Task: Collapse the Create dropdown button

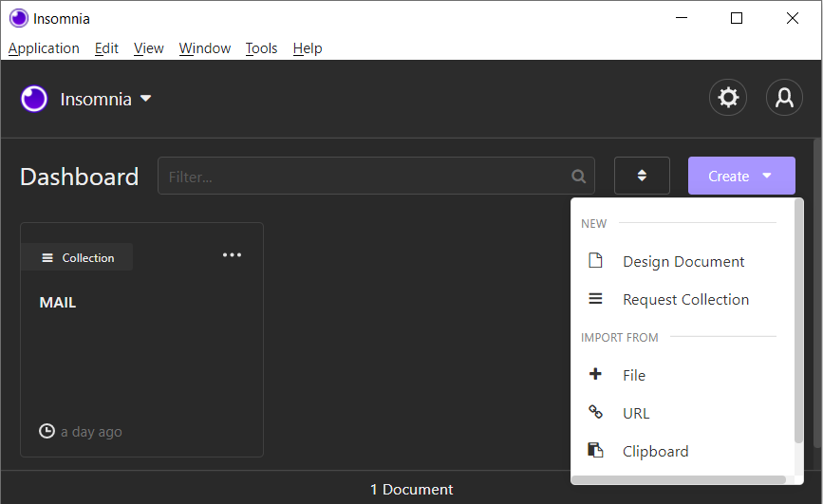Action: click(x=741, y=177)
